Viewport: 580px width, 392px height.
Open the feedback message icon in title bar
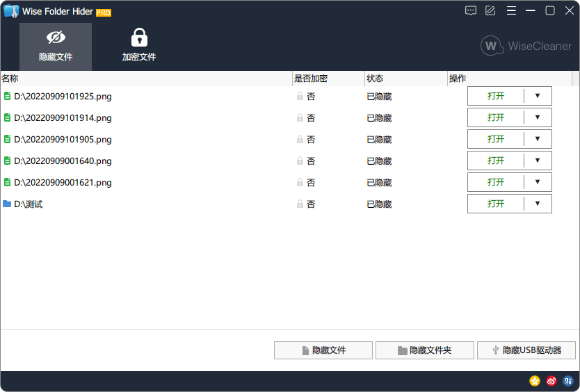click(471, 10)
